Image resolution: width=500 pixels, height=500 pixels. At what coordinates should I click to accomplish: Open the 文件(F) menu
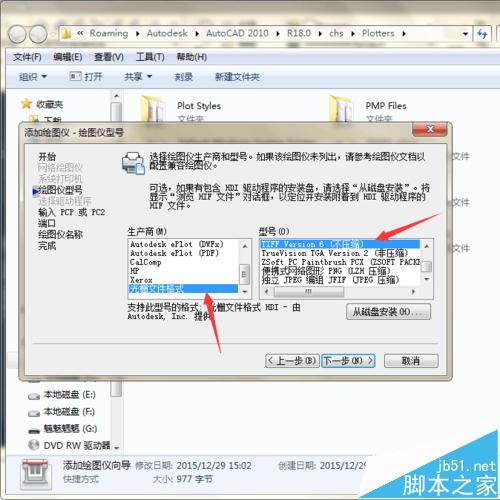27,57
